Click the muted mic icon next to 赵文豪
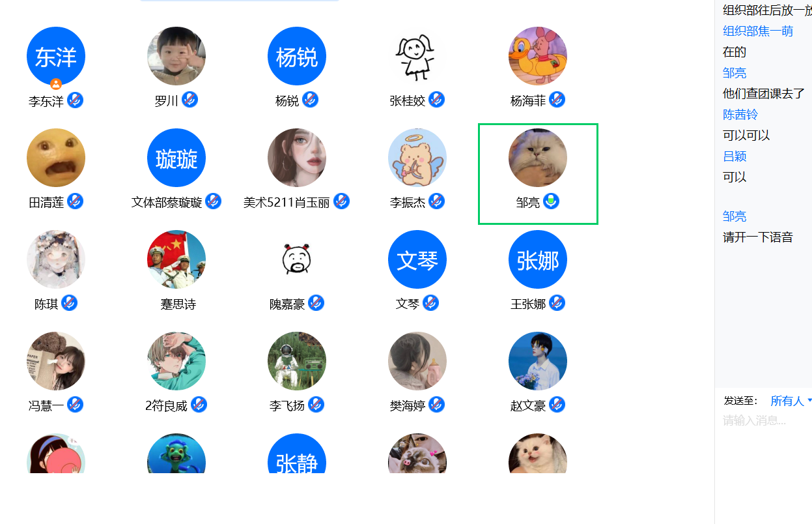Image resolution: width=812 pixels, height=524 pixels. 557,405
